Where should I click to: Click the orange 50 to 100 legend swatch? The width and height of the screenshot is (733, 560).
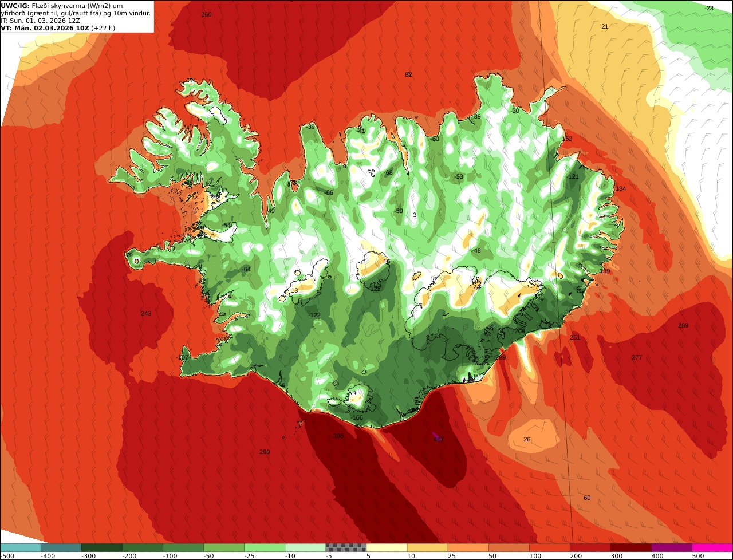click(509, 547)
